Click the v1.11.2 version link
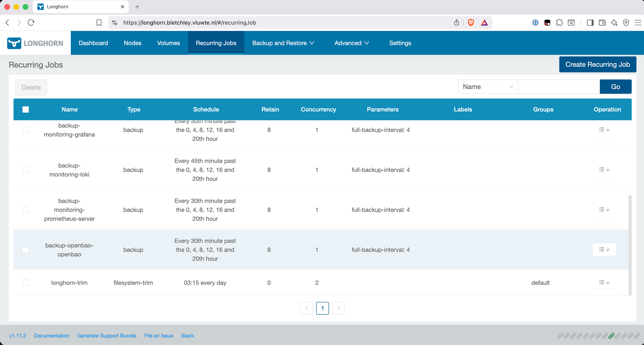 [17, 336]
